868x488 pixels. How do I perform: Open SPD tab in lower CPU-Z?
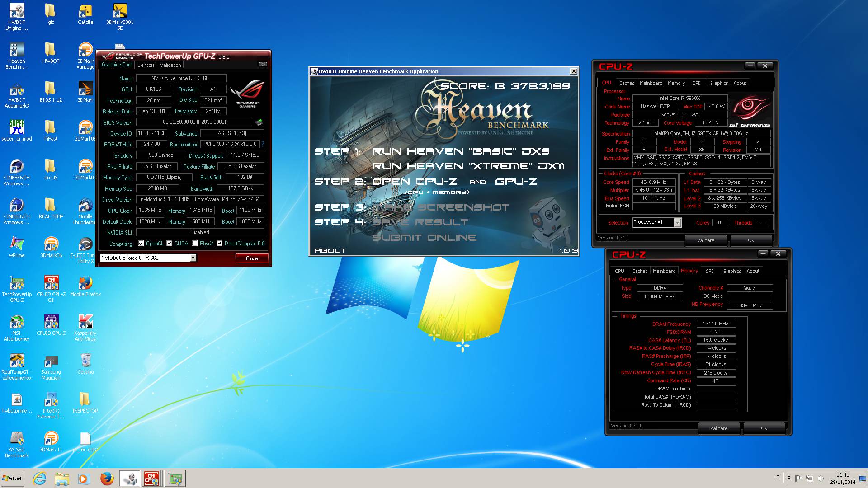point(710,271)
